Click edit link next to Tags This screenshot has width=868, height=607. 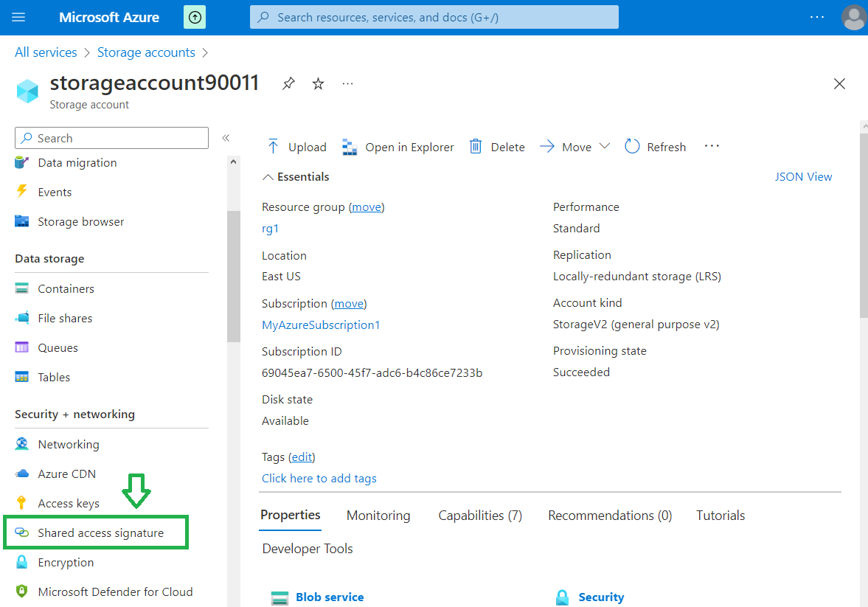click(x=302, y=457)
